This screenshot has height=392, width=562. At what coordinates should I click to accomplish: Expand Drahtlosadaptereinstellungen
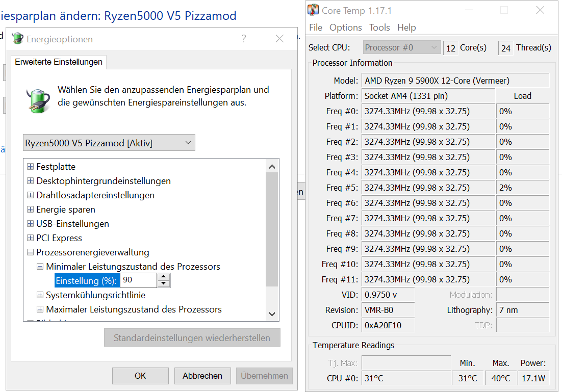tap(30, 195)
